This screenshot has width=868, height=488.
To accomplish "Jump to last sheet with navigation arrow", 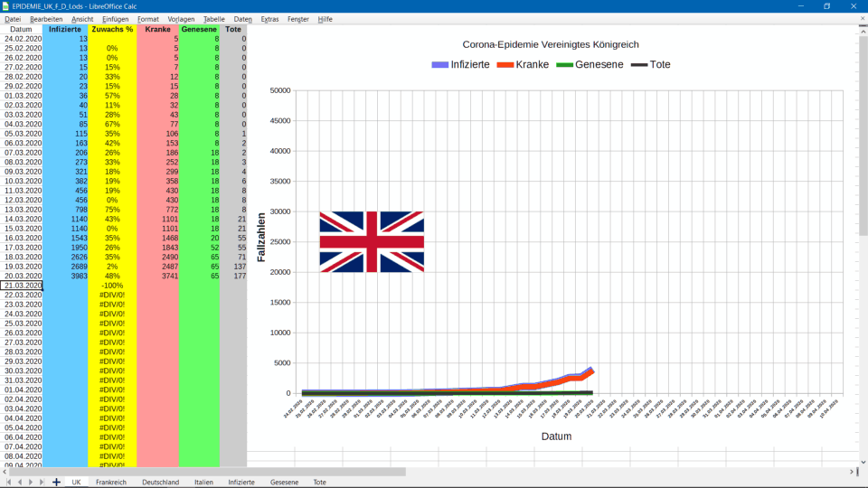I will click(42, 483).
